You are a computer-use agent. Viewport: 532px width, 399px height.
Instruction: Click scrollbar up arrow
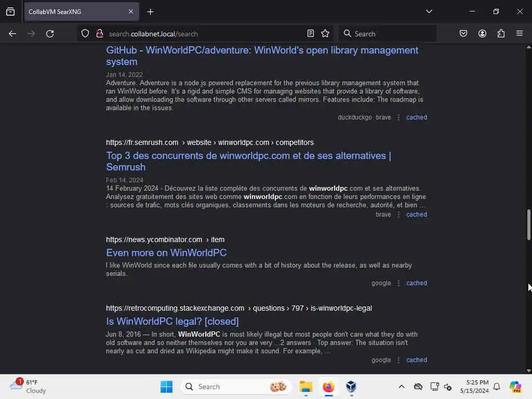click(528, 47)
